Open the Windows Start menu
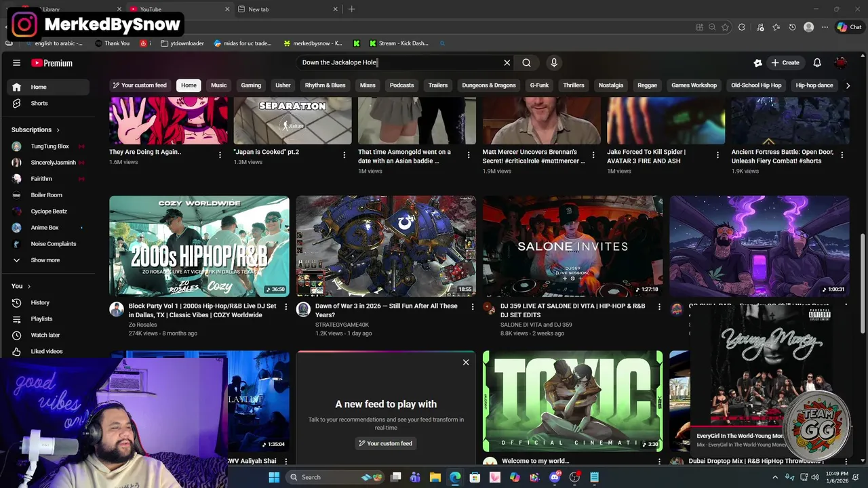This screenshot has height=488, width=868. [x=274, y=477]
